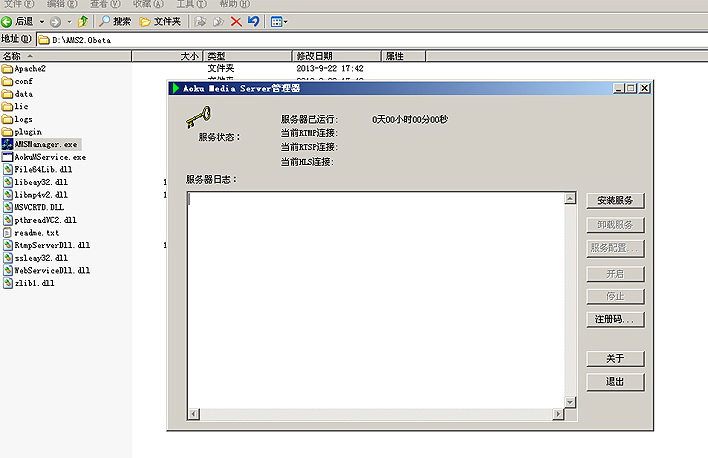
Task: Open the forward history dropdown arrow
Action: (x=69, y=22)
